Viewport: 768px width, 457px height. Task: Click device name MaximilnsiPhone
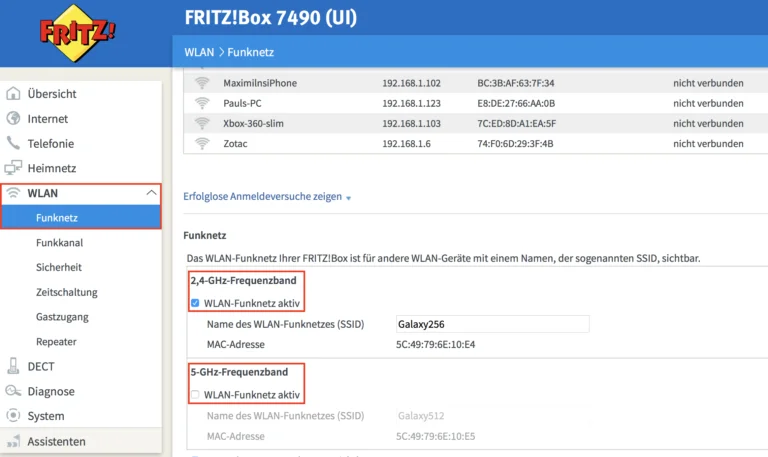(260, 83)
